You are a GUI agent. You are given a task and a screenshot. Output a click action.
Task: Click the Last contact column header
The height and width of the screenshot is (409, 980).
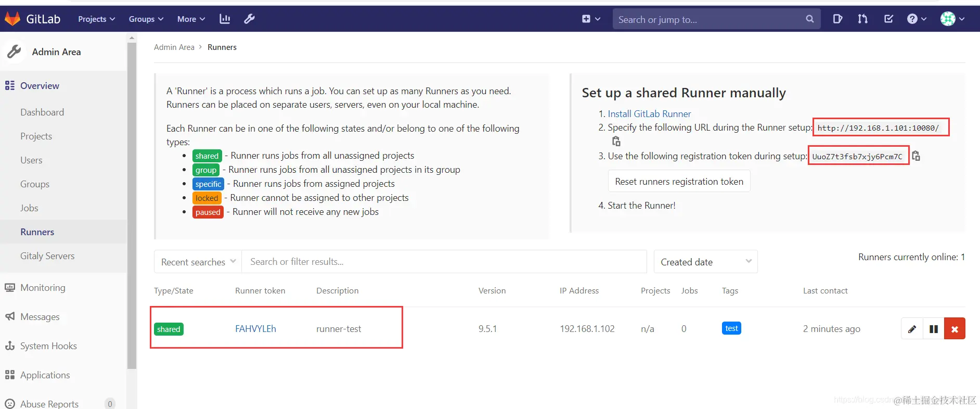[825, 291]
